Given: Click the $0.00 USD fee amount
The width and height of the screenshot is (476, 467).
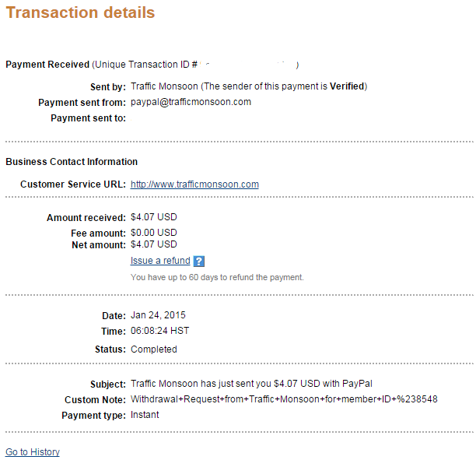Looking at the screenshot, I should [x=154, y=233].
